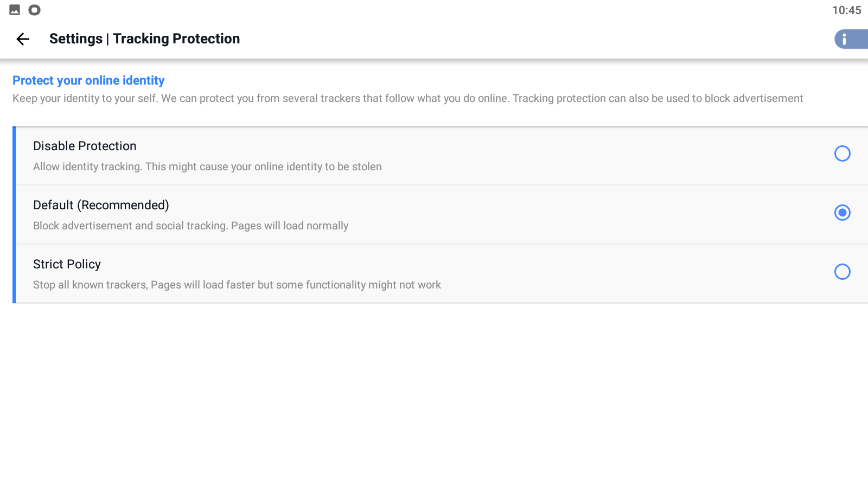Click the blue accent bar beside Default option
The width and height of the screenshot is (868, 488).
14,215
